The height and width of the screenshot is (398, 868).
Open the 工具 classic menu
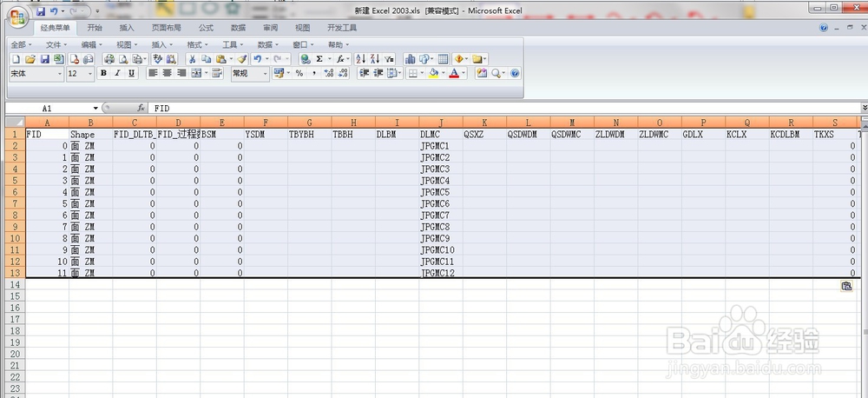[x=233, y=45]
